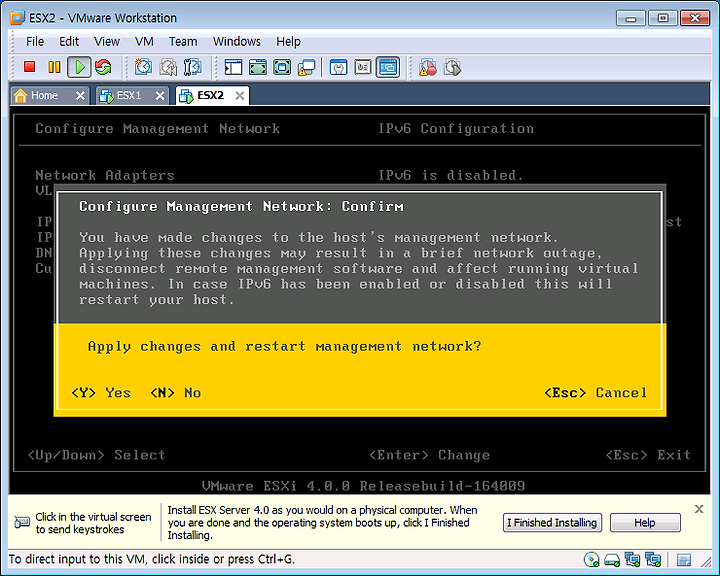Click the green Power On button
The image size is (720, 576).
(x=79, y=68)
